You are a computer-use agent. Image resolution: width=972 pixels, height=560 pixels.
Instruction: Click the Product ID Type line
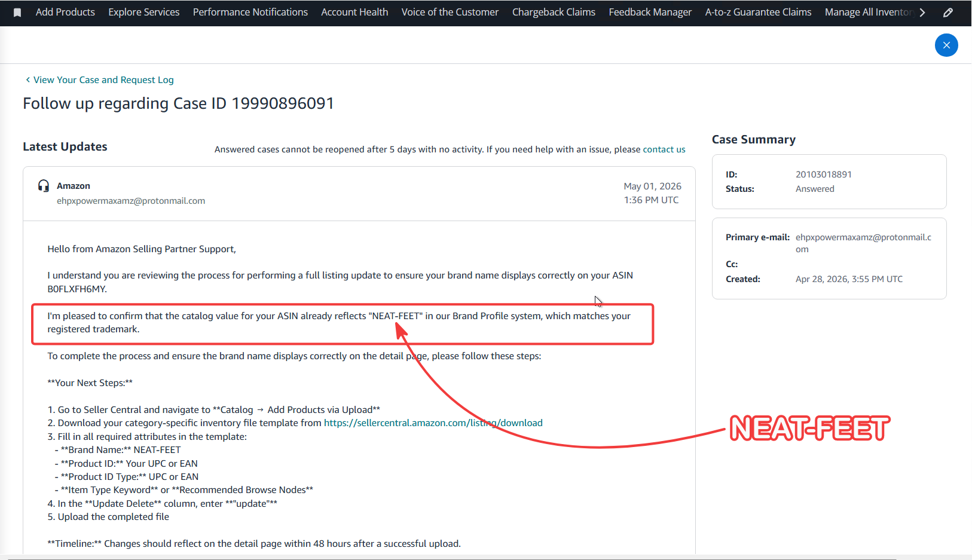coord(127,477)
